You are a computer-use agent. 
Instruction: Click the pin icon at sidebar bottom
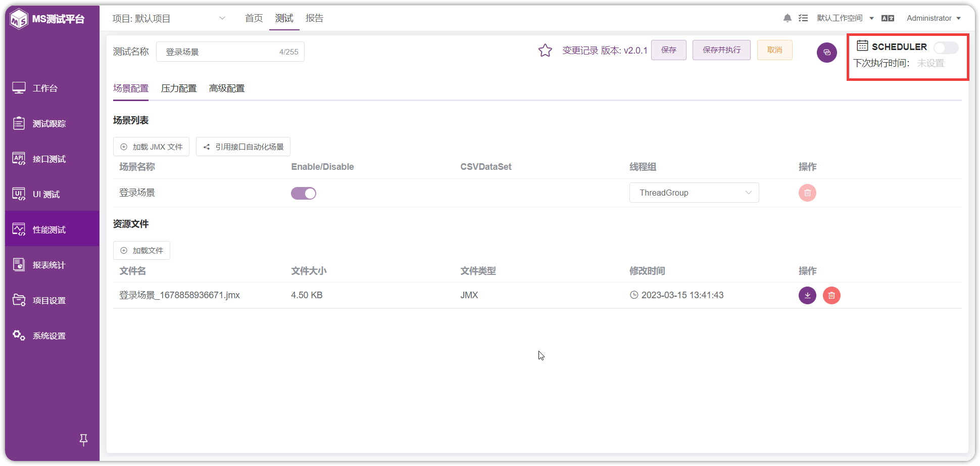click(x=84, y=440)
